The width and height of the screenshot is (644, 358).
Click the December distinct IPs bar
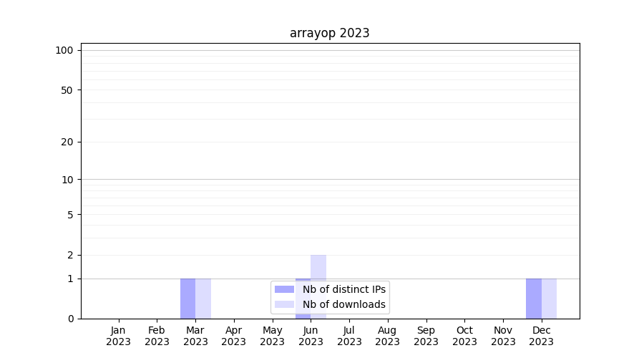(x=533, y=299)
